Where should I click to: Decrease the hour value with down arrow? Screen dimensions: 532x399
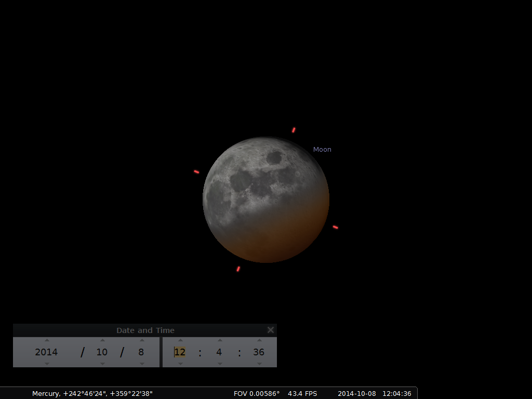tap(180, 364)
